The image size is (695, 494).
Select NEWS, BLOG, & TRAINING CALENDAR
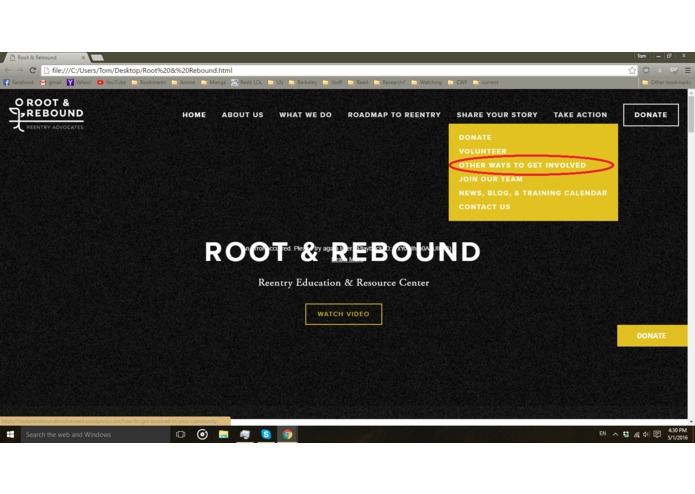tap(533, 193)
